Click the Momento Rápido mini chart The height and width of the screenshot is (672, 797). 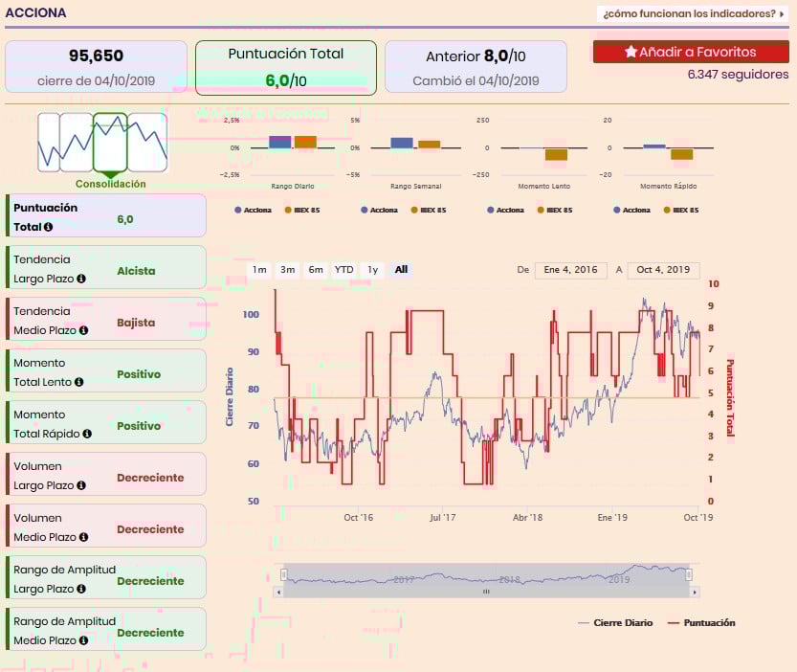(x=657, y=154)
